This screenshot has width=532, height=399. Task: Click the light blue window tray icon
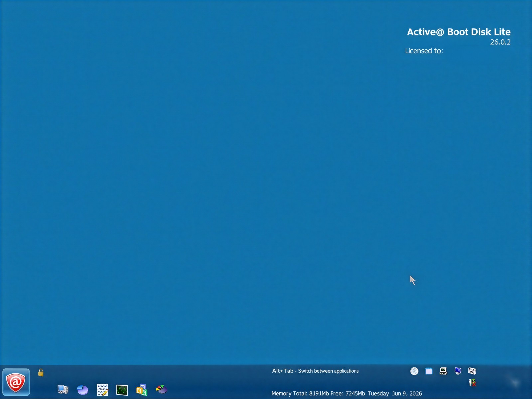[x=429, y=371]
